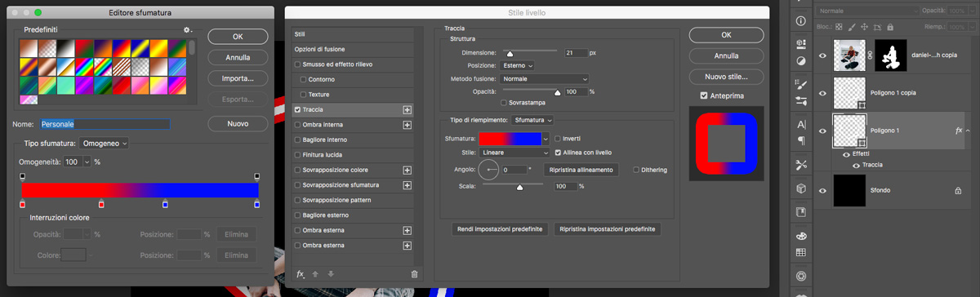Screen dimensions: 980x297
Task: Select Opzioni di fusione in list
Action: pyautogui.click(x=354, y=49)
